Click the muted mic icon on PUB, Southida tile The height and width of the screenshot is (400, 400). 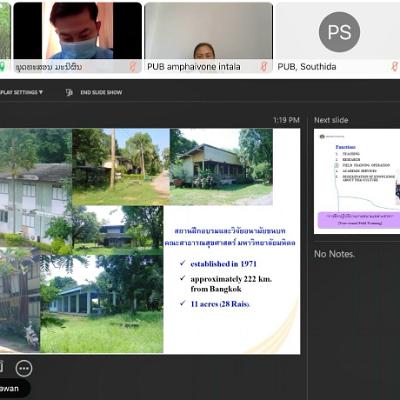[395, 66]
